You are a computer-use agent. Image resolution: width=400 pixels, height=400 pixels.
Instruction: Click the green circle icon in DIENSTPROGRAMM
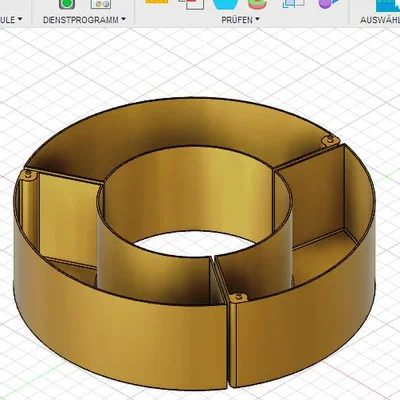[x=67, y=4]
